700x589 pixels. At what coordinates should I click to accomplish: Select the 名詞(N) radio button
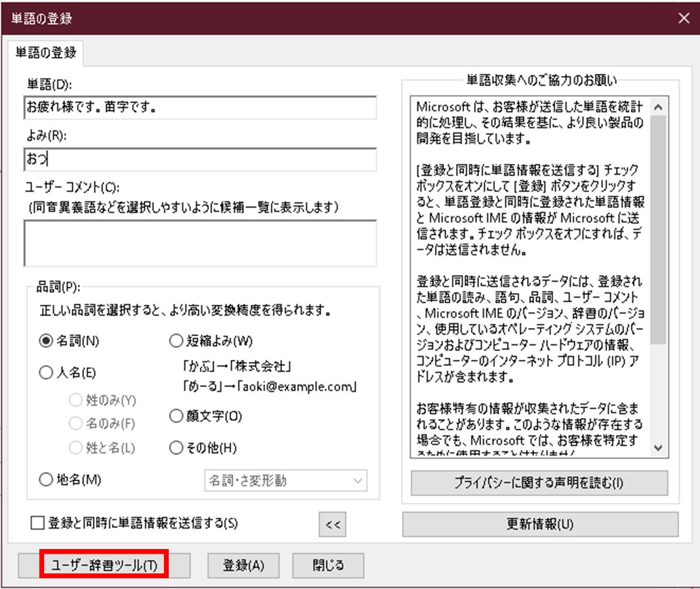tap(46, 342)
